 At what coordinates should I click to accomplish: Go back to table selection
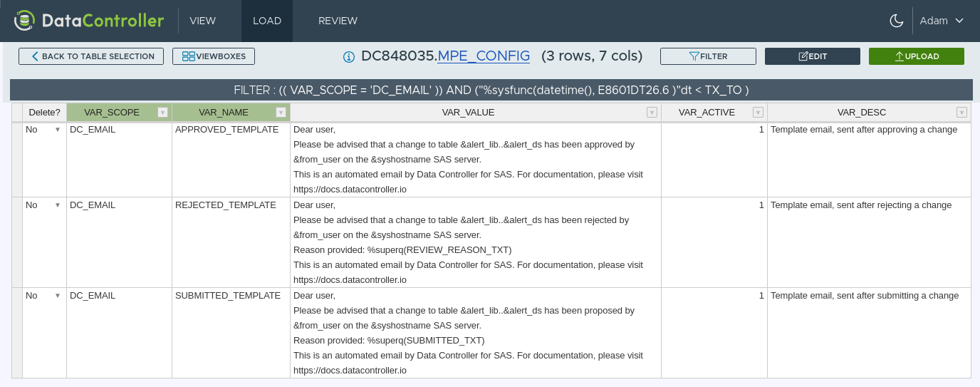[x=91, y=56]
